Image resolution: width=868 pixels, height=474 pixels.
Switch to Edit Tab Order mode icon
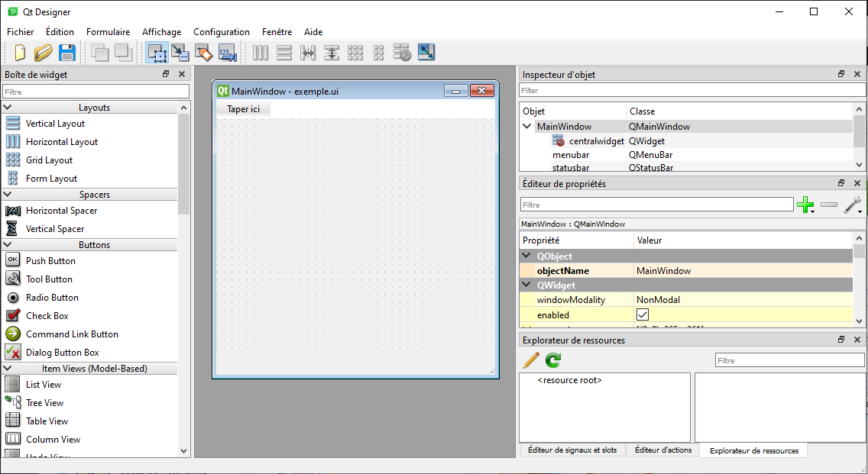tap(228, 53)
